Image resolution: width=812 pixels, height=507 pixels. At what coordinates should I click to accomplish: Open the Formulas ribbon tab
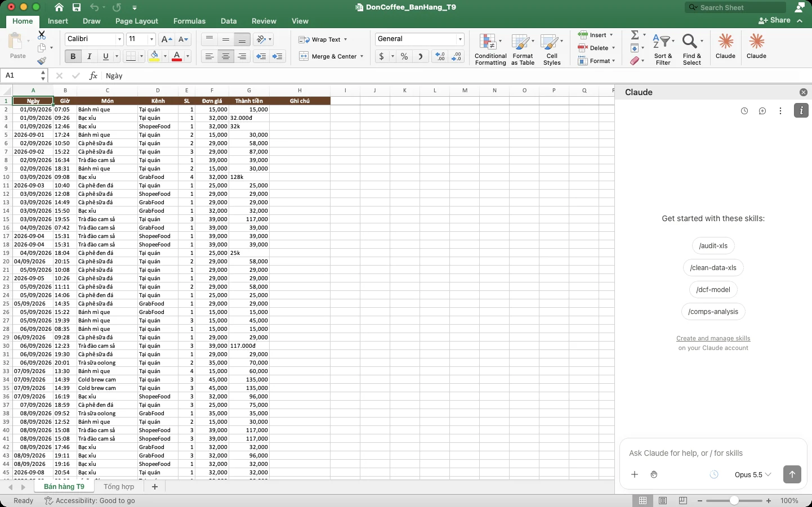tap(189, 21)
